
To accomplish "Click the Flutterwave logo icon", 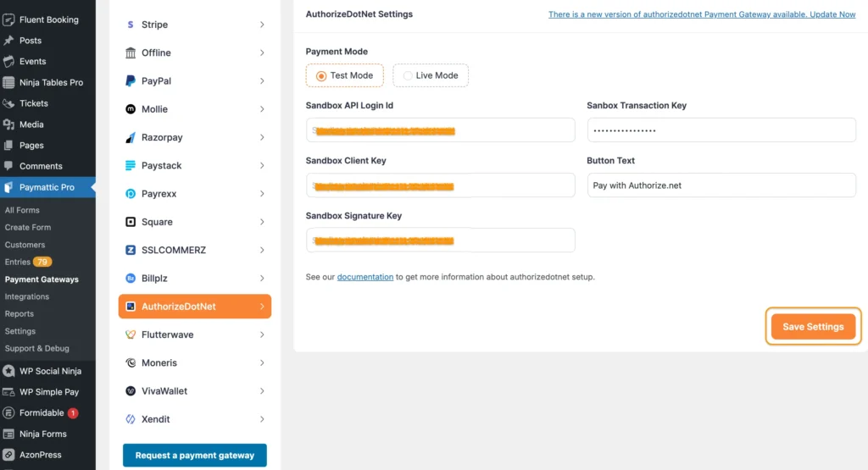I will [x=130, y=335].
